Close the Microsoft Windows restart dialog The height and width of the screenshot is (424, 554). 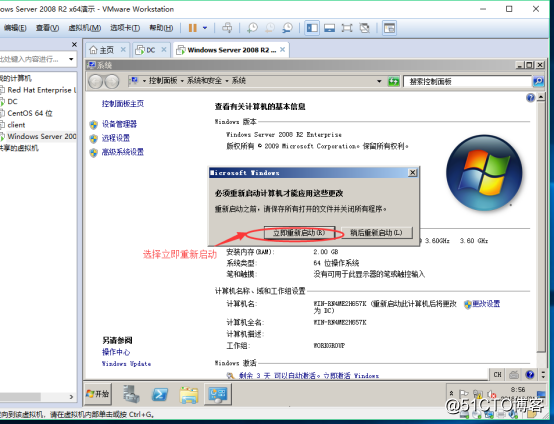[412, 173]
